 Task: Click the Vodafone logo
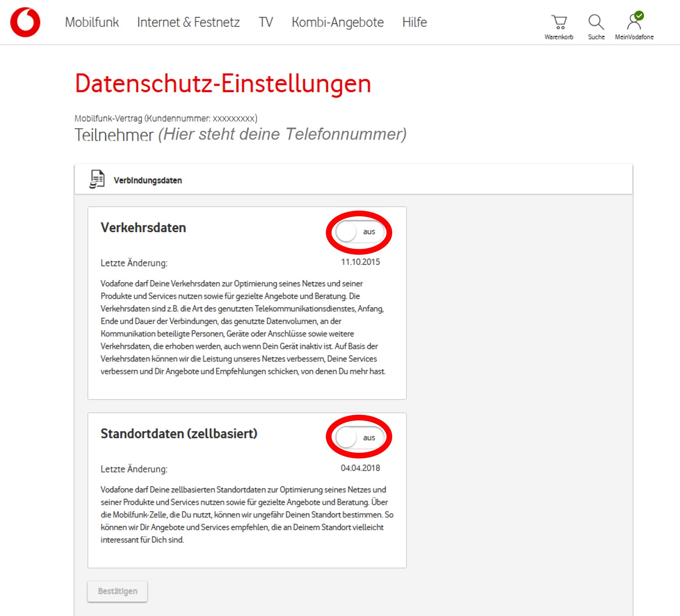tap(25, 22)
